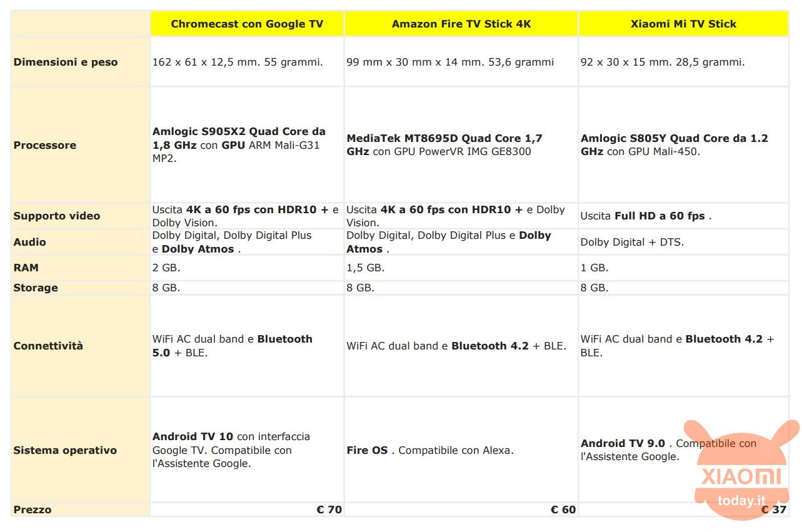The width and height of the screenshot is (802, 532).
Task: Select the 'Chromecast con Google TV' header cell
Action: [247, 24]
